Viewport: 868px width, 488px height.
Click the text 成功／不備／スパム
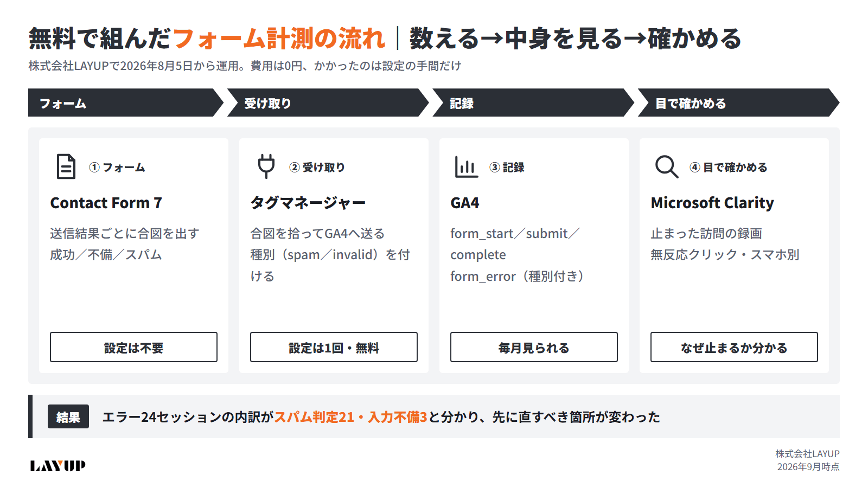[106, 254]
